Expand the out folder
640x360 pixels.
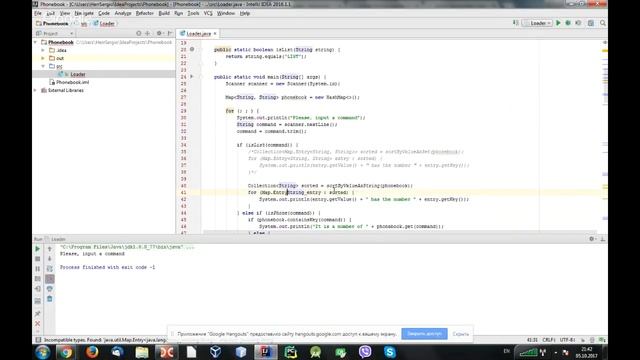tap(43, 58)
